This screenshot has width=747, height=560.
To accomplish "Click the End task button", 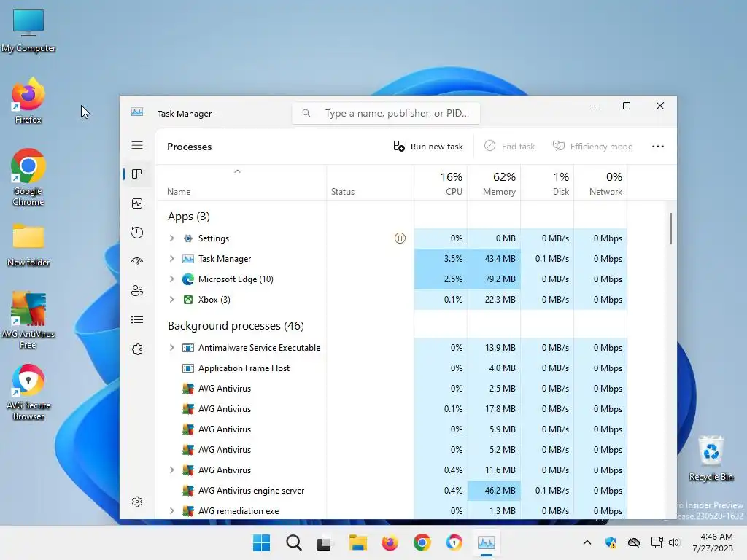I will (509, 147).
